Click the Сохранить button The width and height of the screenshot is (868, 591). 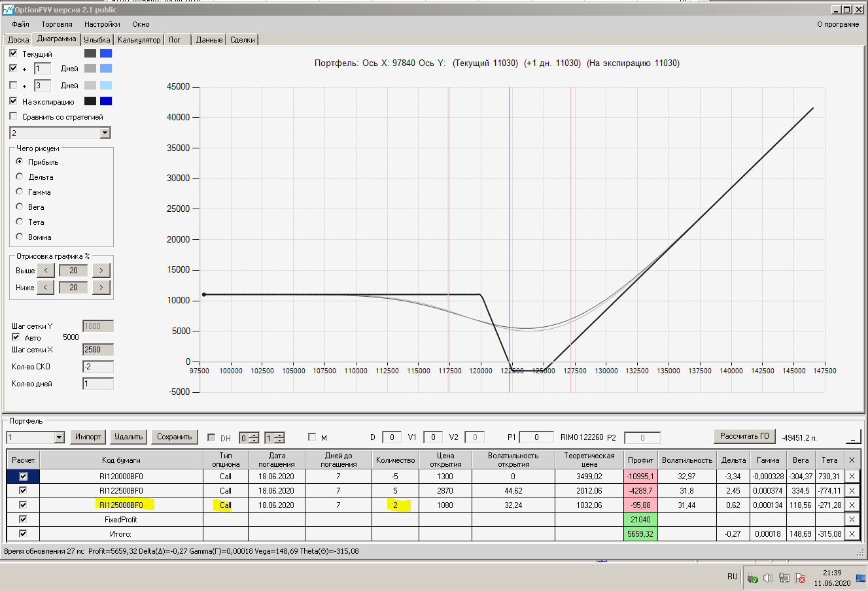(x=174, y=437)
